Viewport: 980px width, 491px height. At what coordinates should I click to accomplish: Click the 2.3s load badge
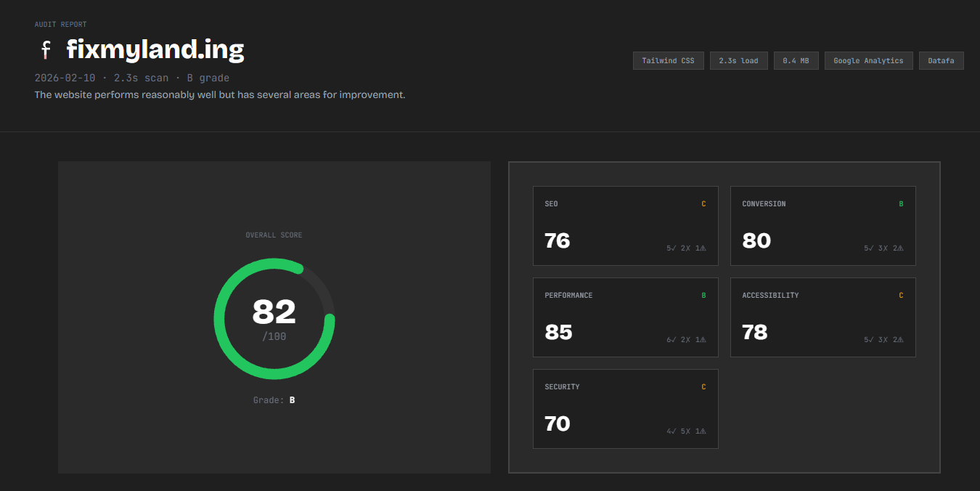pos(738,61)
